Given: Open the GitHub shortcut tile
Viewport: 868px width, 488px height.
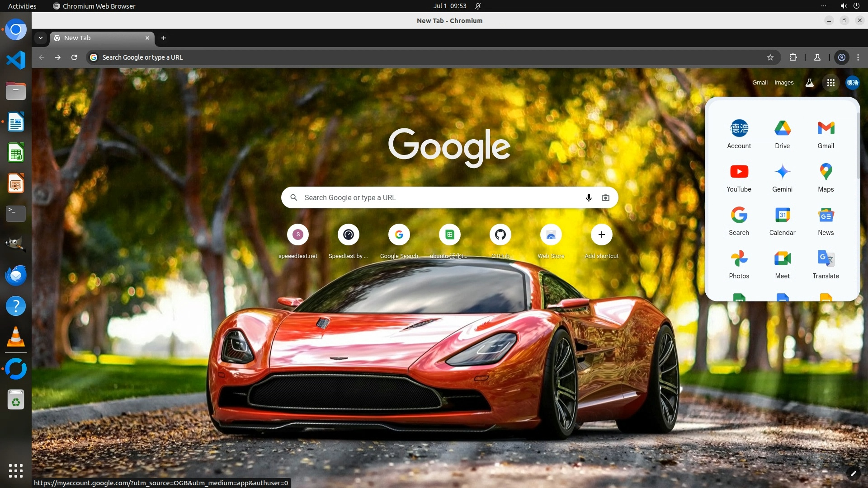Looking at the screenshot, I should 500,235.
